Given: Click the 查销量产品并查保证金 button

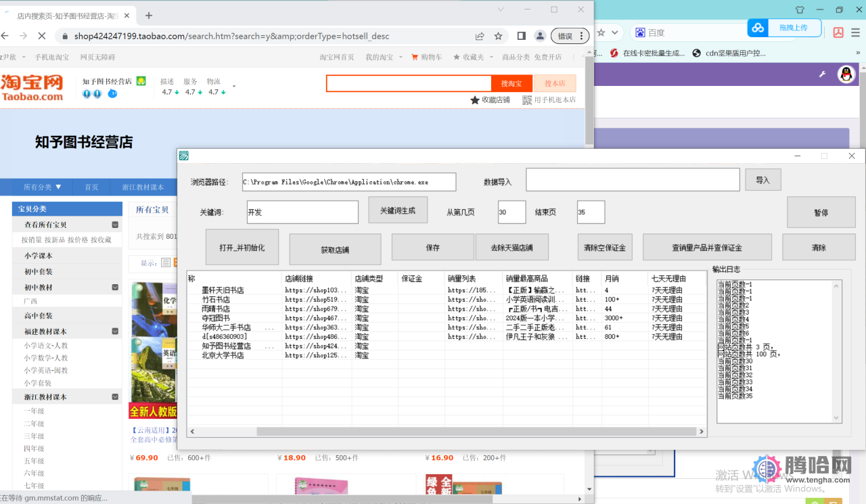Looking at the screenshot, I should point(707,248).
